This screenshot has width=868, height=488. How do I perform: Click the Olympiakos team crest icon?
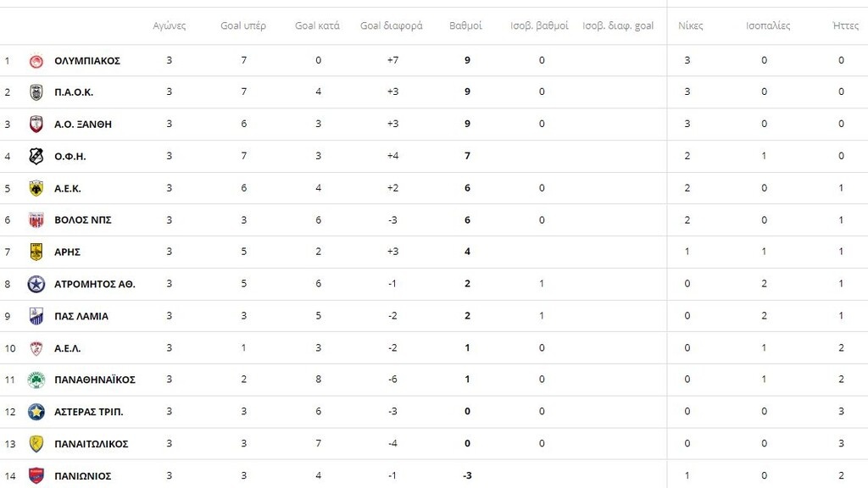[x=36, y=61]
